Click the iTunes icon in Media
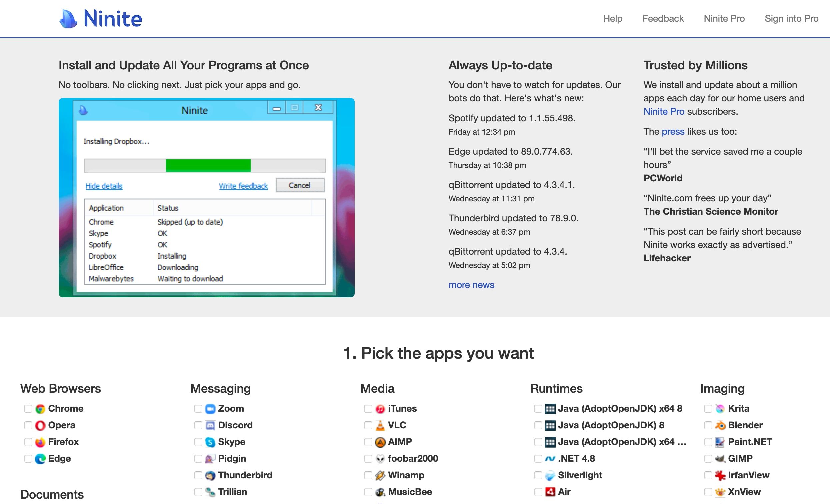Screen dimensions: 830x504 (x=380, y=409)
